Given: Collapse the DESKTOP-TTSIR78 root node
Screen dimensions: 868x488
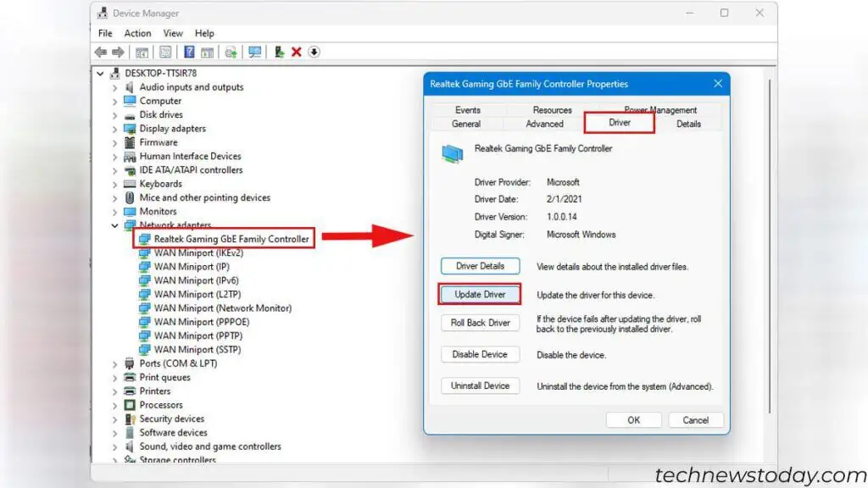Looking at the screenshot, I should 100,73.
